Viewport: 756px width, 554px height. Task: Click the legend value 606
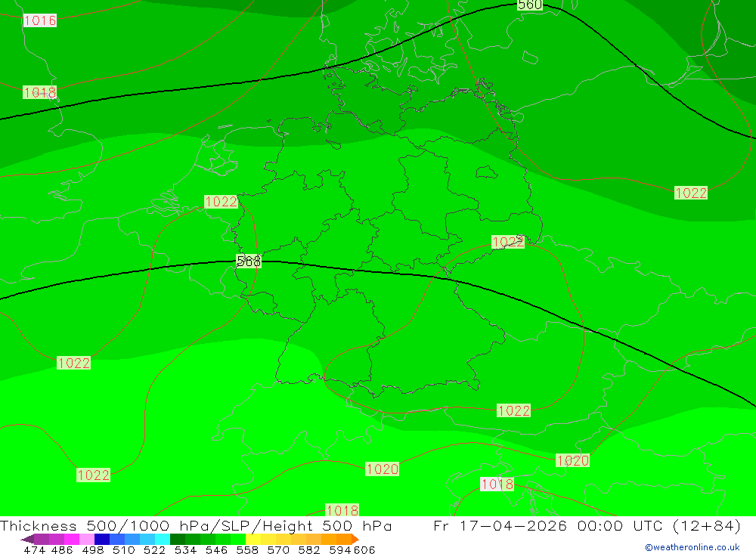pyautogui.click(x=364, y=549)
